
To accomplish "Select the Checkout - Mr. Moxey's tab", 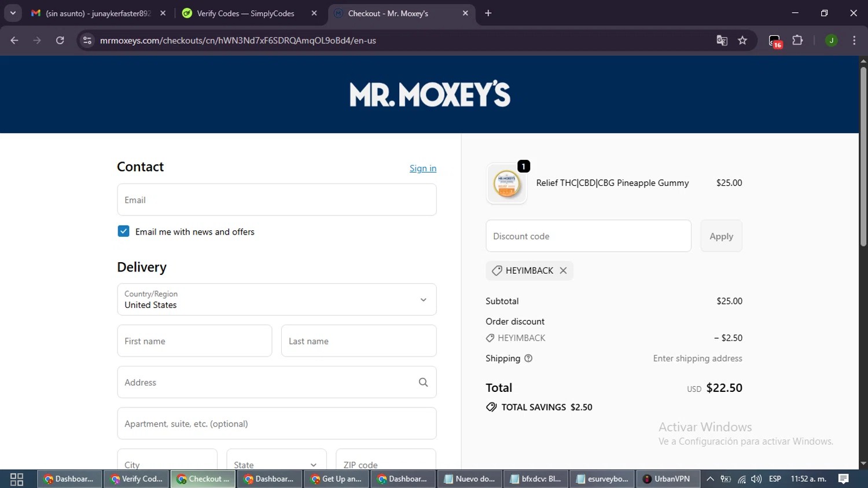I will point(402,13).
